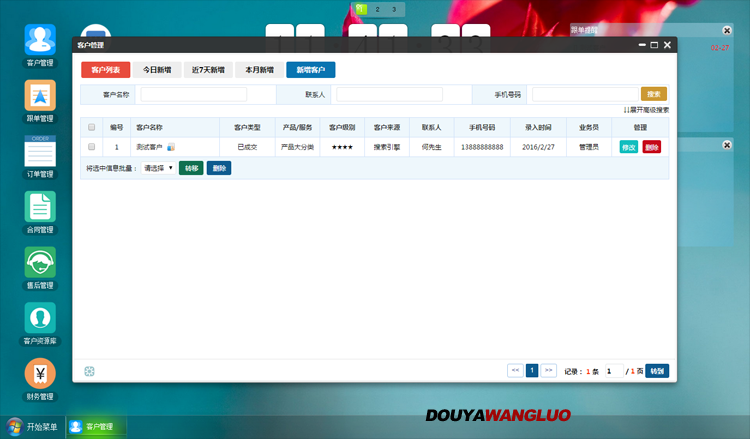Click the 开始菜单 start button
The image size is (750, 439).
click(33, 427)
